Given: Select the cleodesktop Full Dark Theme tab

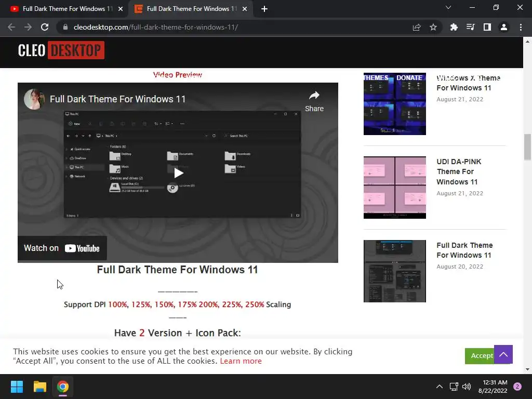Looking at the screenshot, I should (190, 9).
